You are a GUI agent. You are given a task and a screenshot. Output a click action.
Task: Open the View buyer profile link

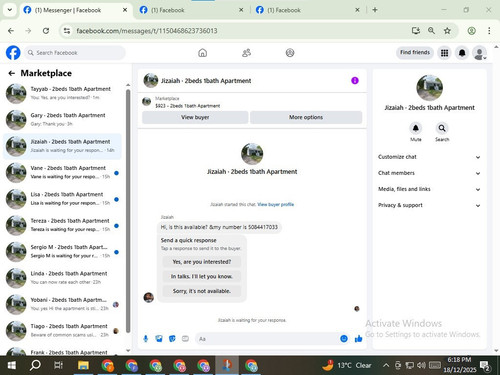(275, 204)
